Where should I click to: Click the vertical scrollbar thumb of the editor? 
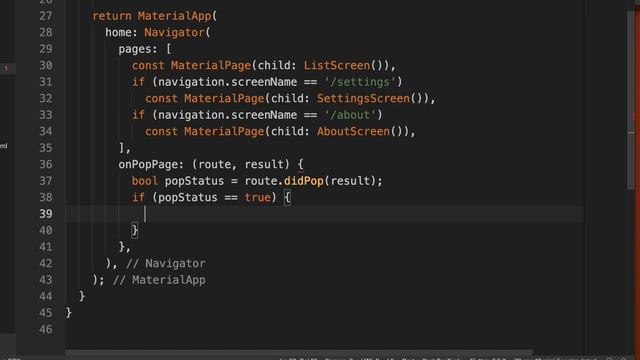point(631,100)
